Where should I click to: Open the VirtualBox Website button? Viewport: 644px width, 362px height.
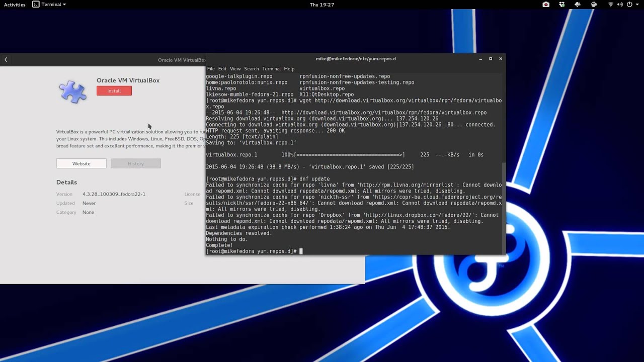(82, 163)
